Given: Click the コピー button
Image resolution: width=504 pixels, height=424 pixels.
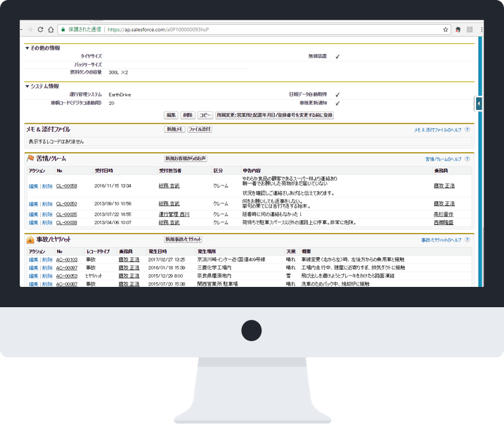Looking at the screenshot, I should [205, 115].
